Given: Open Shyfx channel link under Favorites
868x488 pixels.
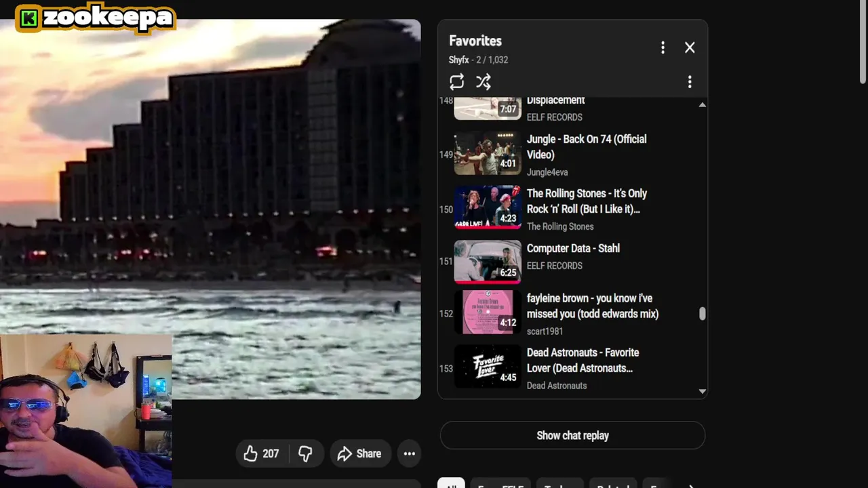Looking at the screenshot, I should (x=458, y=60).
